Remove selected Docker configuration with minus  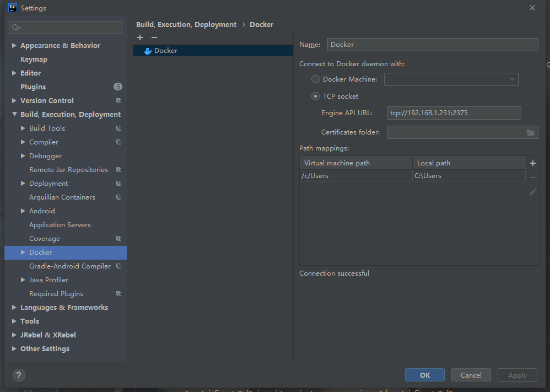154,37
